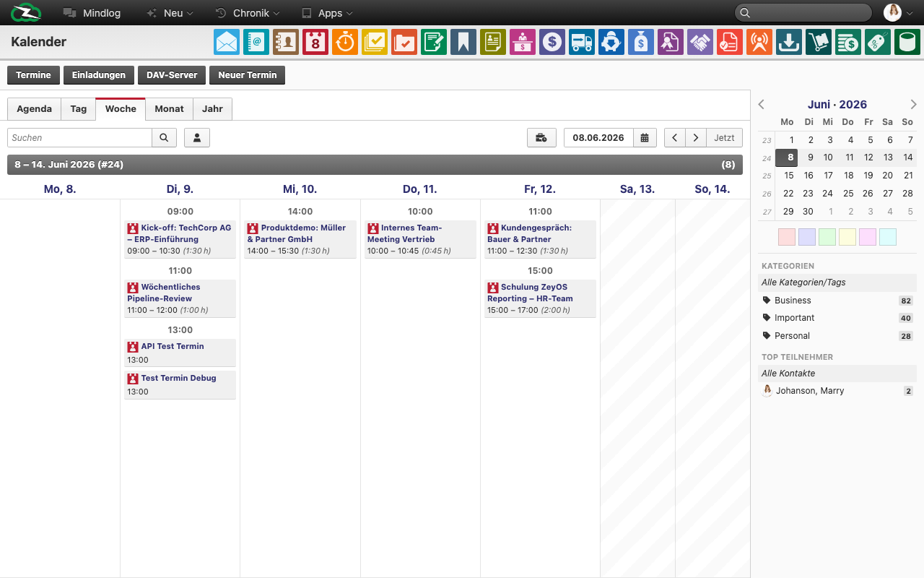Open the date picker calendar icon
Image resolution: width=924 pixels, height=578 pixels.
tap(645, 137)
